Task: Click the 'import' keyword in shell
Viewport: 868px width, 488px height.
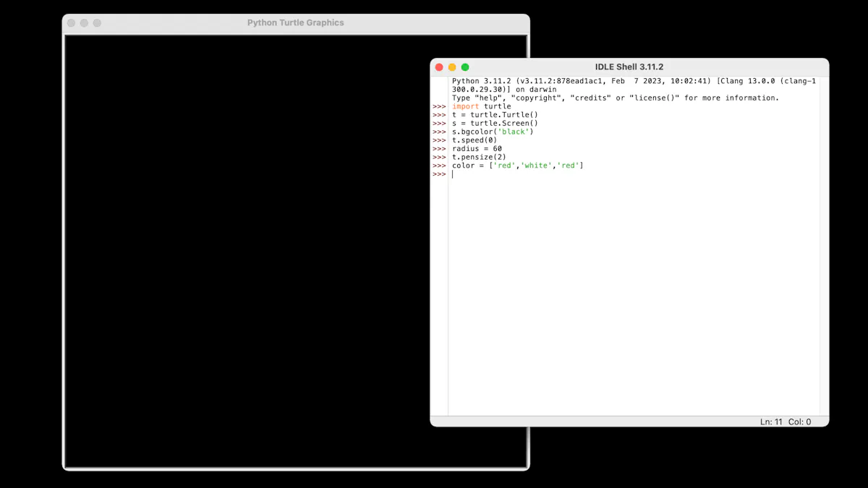Action: pos(465,106)
